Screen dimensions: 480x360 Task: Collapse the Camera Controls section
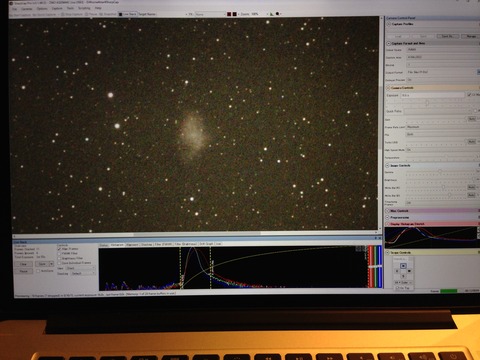tap(388, 88)
